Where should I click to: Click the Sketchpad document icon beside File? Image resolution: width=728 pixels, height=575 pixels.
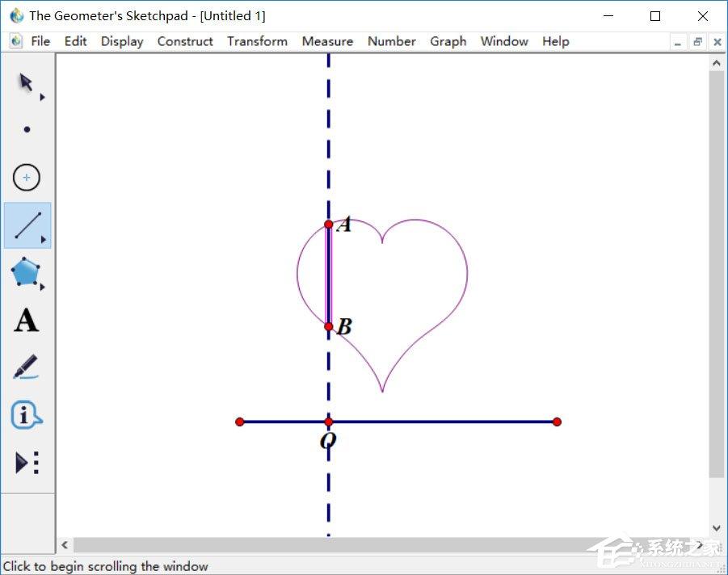(x=15, y=41)
